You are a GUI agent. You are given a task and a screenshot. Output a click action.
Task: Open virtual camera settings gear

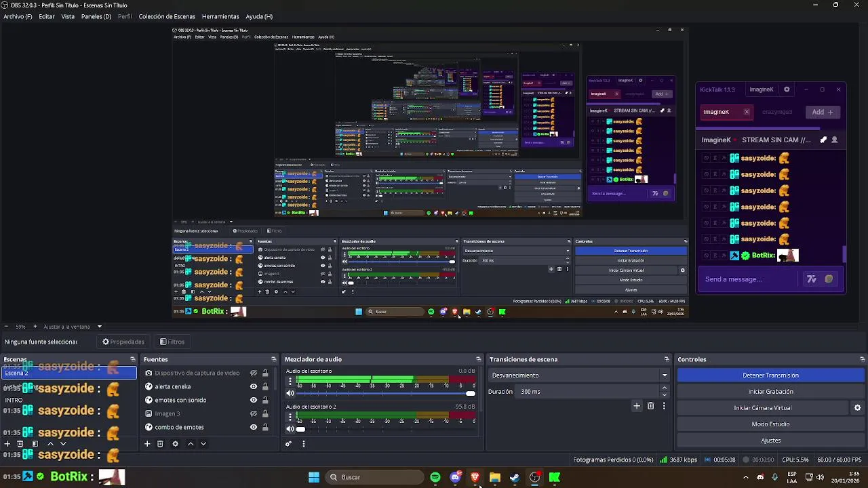(857, 408)
